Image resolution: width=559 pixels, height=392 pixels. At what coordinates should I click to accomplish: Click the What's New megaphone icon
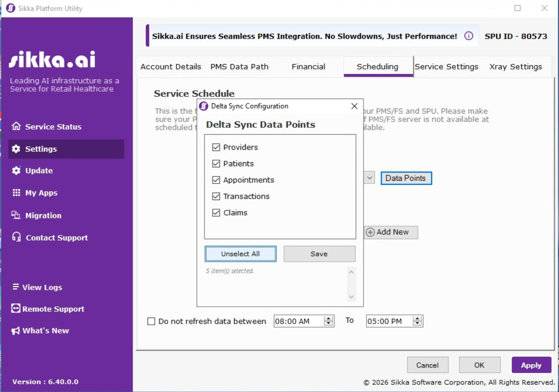[15, 331]
